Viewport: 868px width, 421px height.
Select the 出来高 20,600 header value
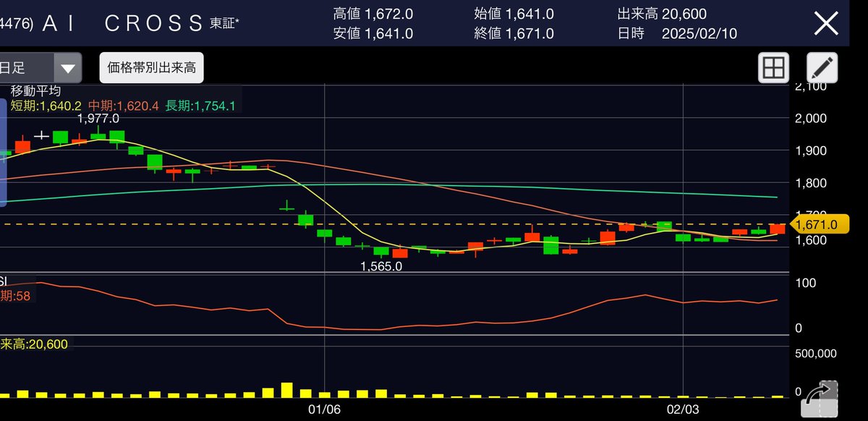(x=662, y=14)
